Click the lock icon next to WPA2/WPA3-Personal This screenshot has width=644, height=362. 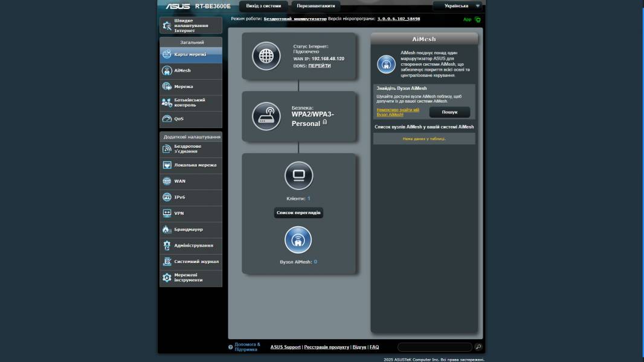pyautogui.click(x=325, y=122)
